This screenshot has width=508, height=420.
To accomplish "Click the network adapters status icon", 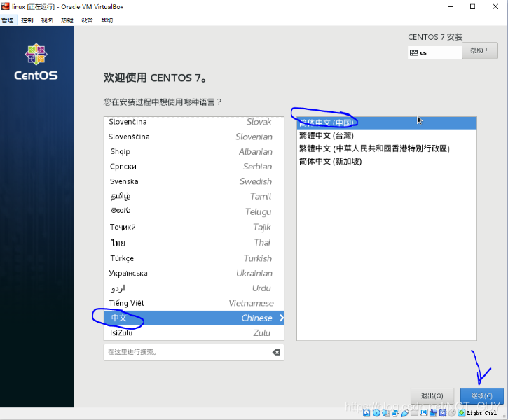I will coord(396,413).
